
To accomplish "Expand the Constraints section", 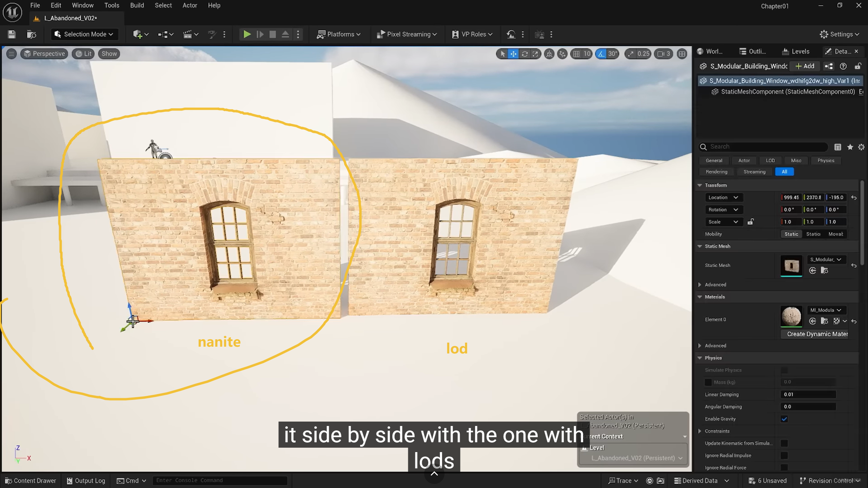I will pos(699,431).
